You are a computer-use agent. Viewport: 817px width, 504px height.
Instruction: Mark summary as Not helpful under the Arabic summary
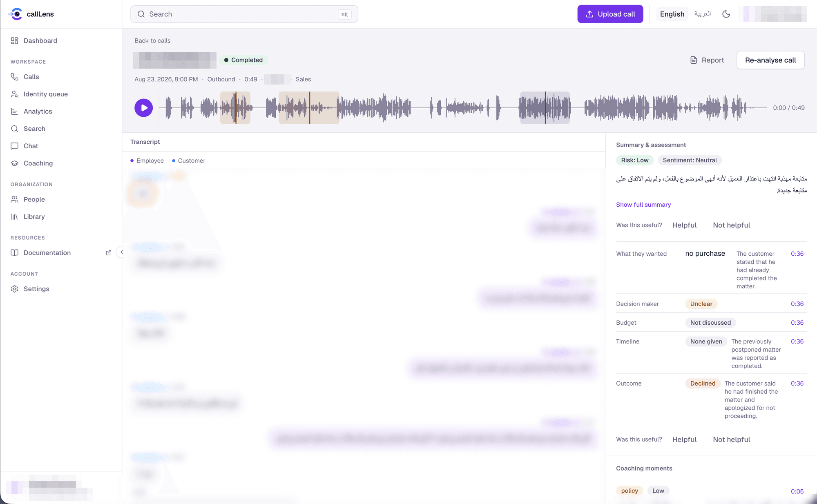click(731, 225)
